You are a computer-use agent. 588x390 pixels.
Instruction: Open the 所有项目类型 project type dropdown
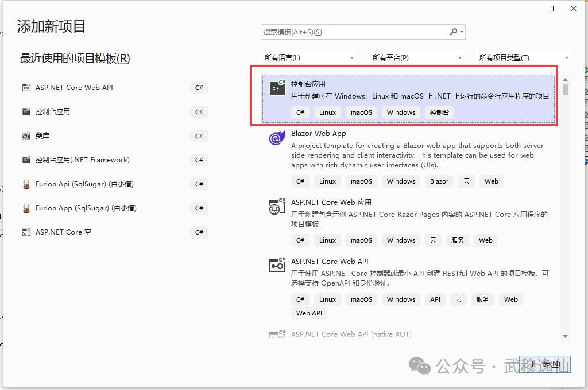(x=524, y=58)
